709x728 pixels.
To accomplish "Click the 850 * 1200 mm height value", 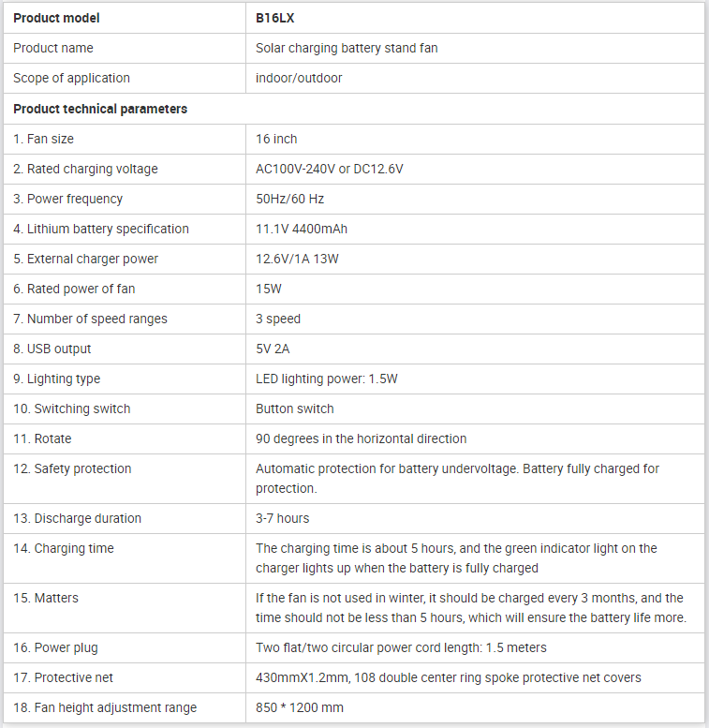I will 300,707.
